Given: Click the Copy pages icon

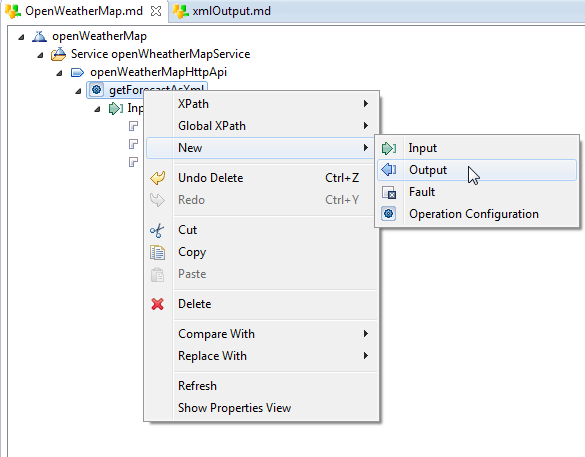Looking at the screenshot, I should tap(157, 252).
